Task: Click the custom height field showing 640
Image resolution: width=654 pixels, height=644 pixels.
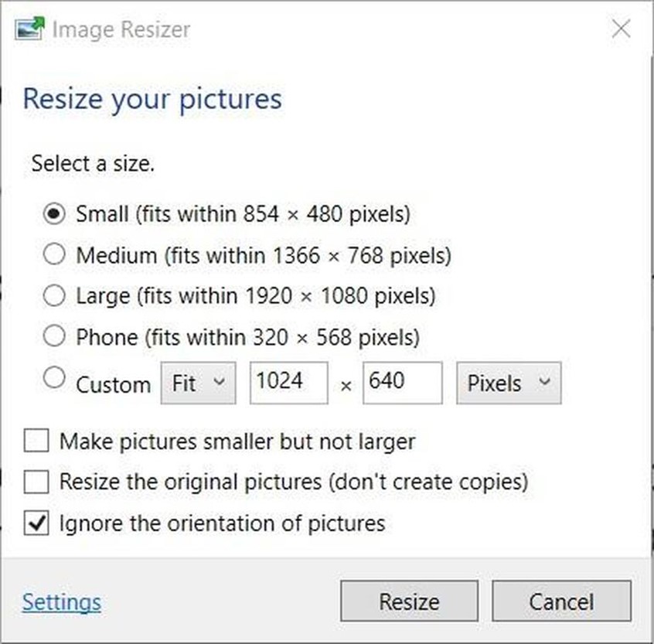Action: coord(403,383)
